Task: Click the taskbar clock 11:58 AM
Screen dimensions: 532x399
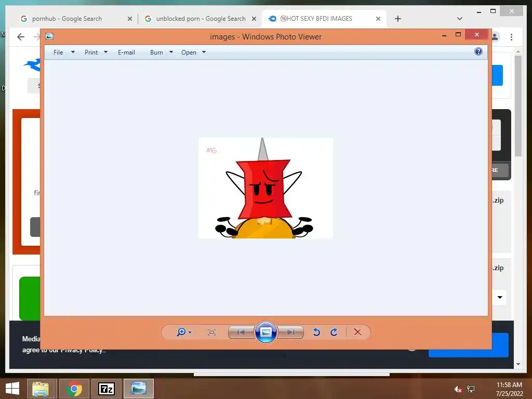Action: tap(509, 385)
